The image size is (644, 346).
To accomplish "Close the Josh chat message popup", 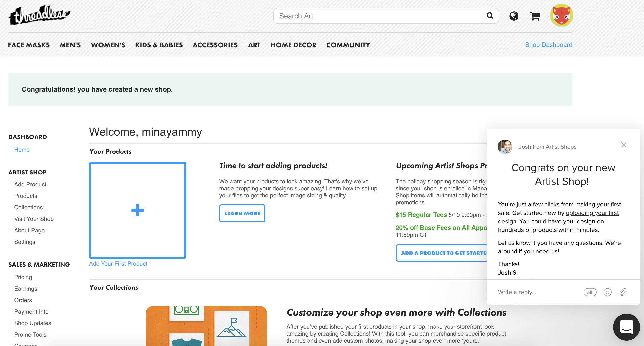I will coord(624,145).
